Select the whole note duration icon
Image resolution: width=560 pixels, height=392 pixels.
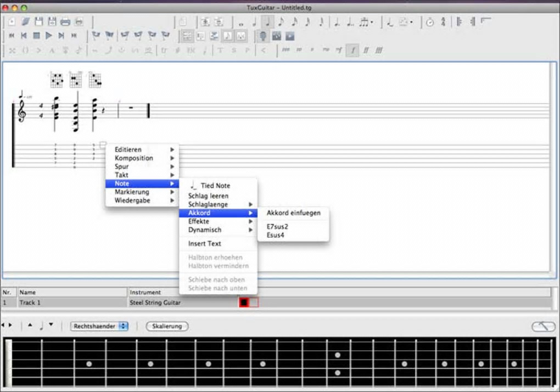[x=240, y=23]
